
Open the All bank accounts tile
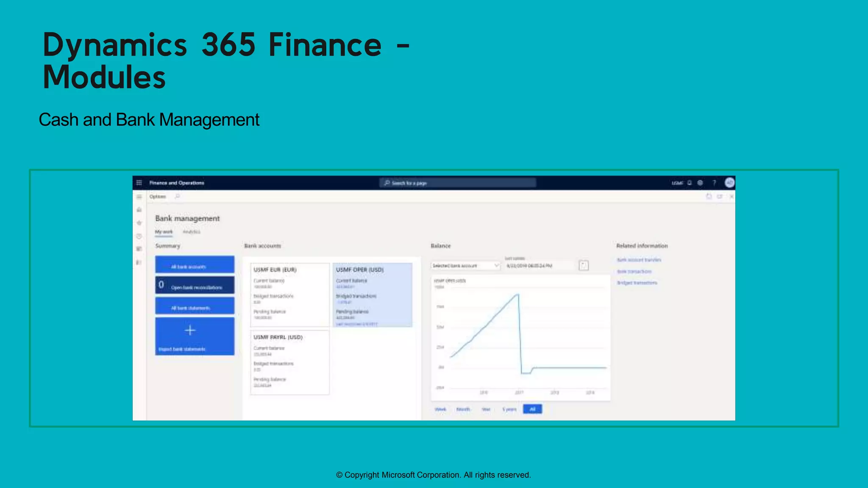(x=195, y=264)
